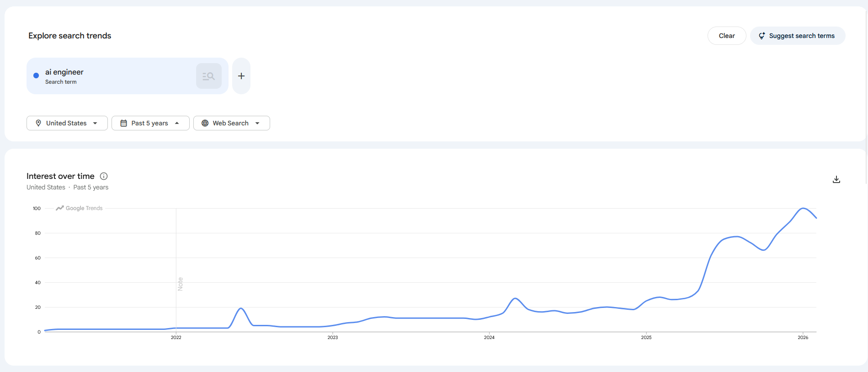Download the Interest over time chart
The height and width of the screenshot is (372, 868).
click(836, 179)
